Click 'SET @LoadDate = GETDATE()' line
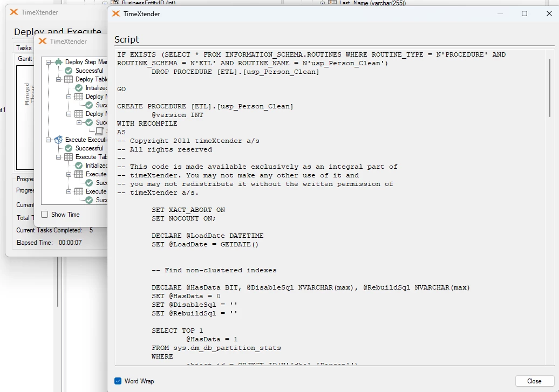Viewport: 559px width, 392px height. click(x=205, y=244)
